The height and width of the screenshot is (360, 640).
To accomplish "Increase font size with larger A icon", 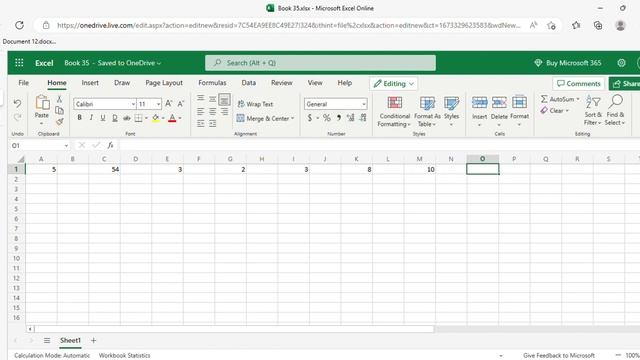I will (x=169, y=104).
